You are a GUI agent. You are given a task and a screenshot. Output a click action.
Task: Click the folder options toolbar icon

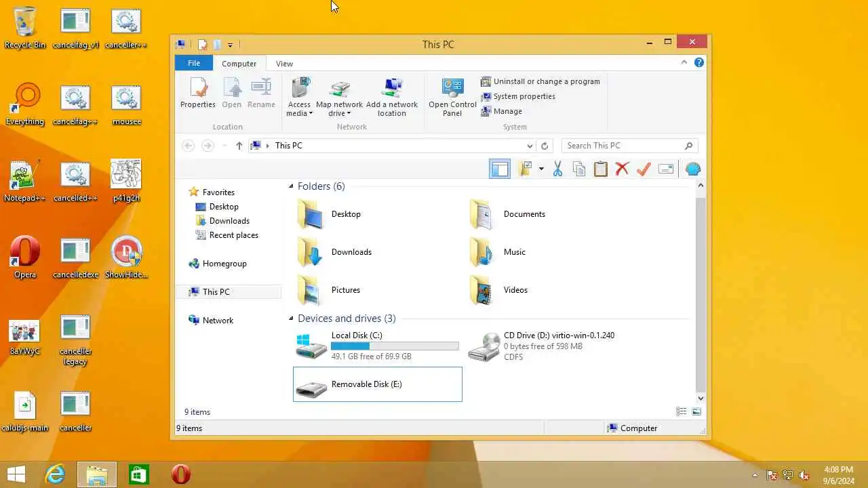pyautogui.click(x=525, y=169)
